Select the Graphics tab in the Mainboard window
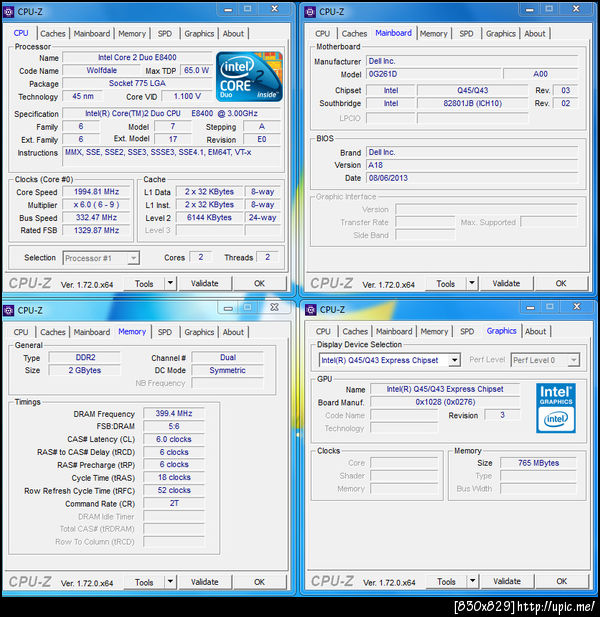 500,34
